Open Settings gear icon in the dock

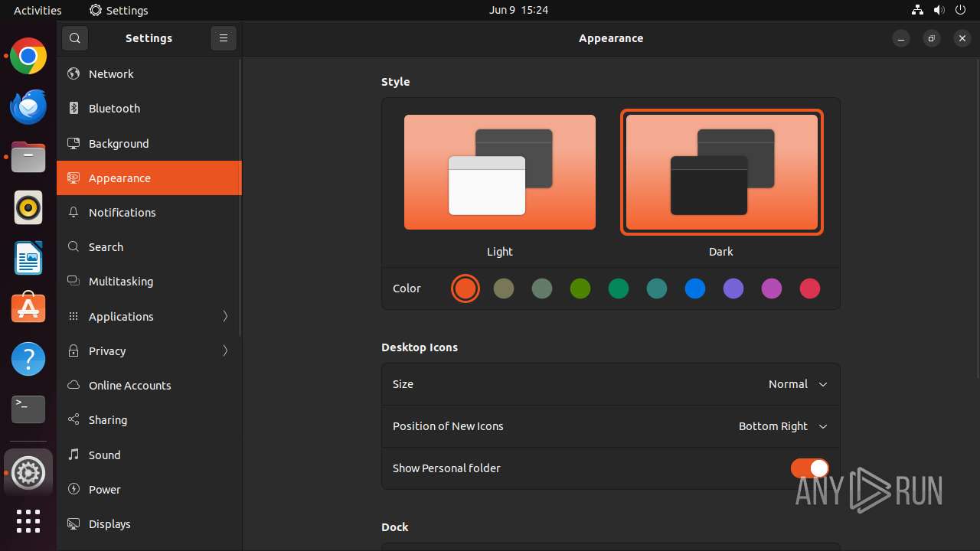point(28,473)
